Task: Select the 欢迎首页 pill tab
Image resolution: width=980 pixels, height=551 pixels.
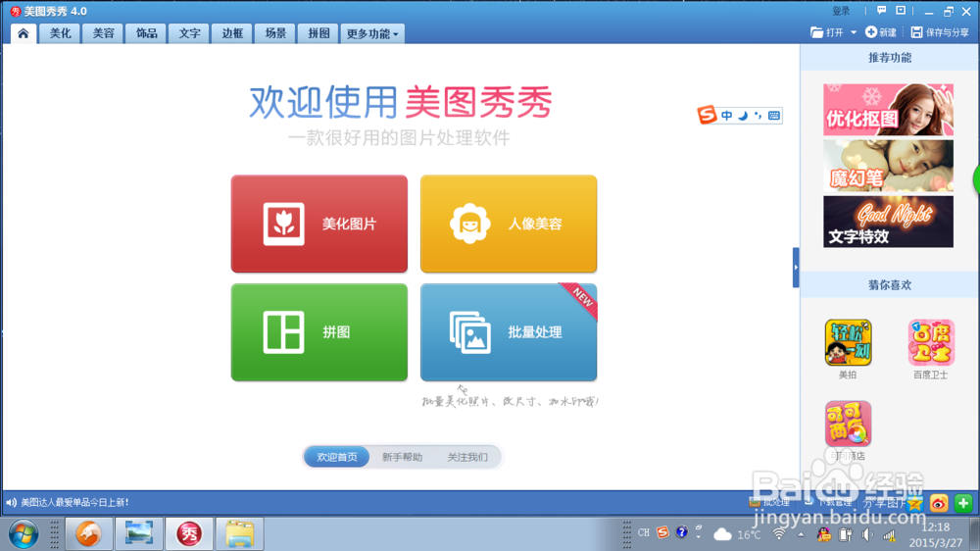Action: pos(337,457)
